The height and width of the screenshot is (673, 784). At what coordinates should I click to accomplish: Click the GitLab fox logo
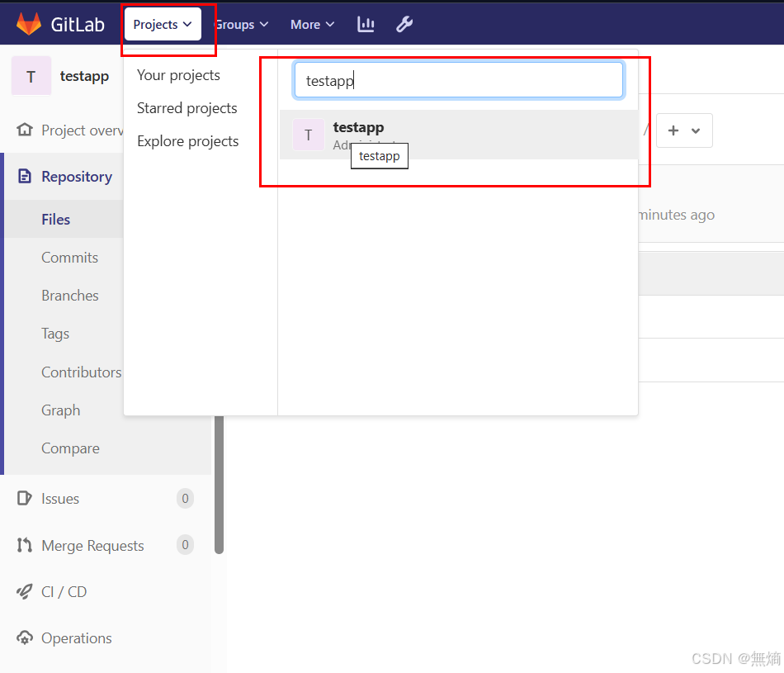coord(29,24)
